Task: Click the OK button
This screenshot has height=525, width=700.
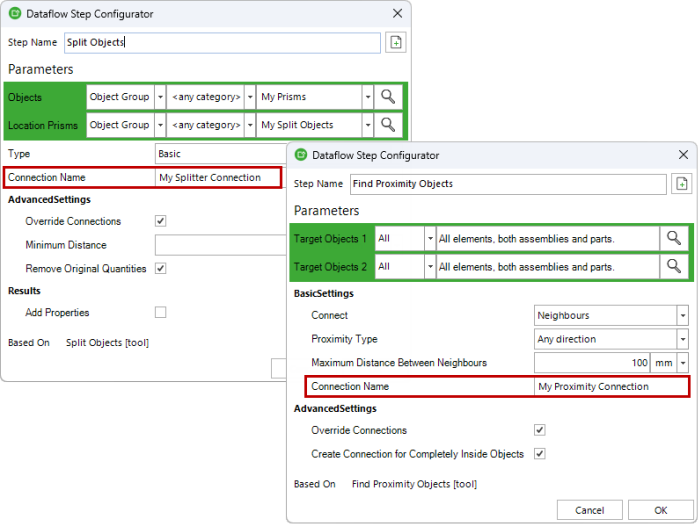Action: pos(661,510)
